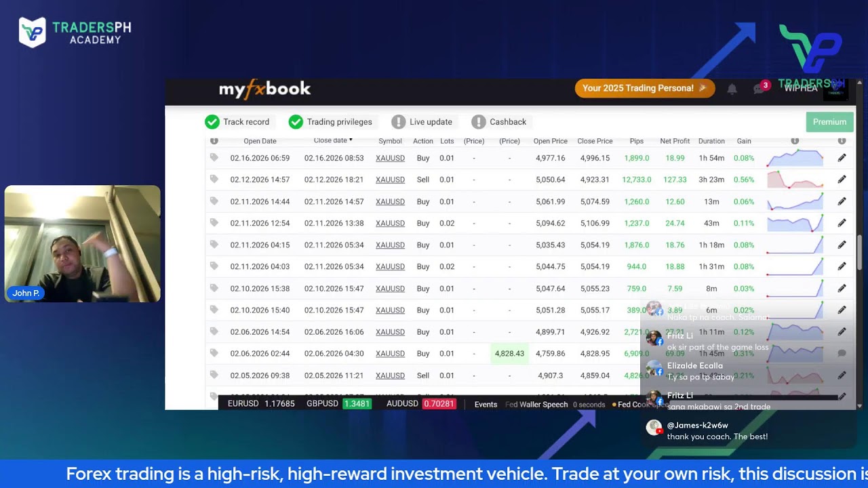Click close price 4,996.15
The width and height of the screenshot is (868, 488).
coord(595,158)
